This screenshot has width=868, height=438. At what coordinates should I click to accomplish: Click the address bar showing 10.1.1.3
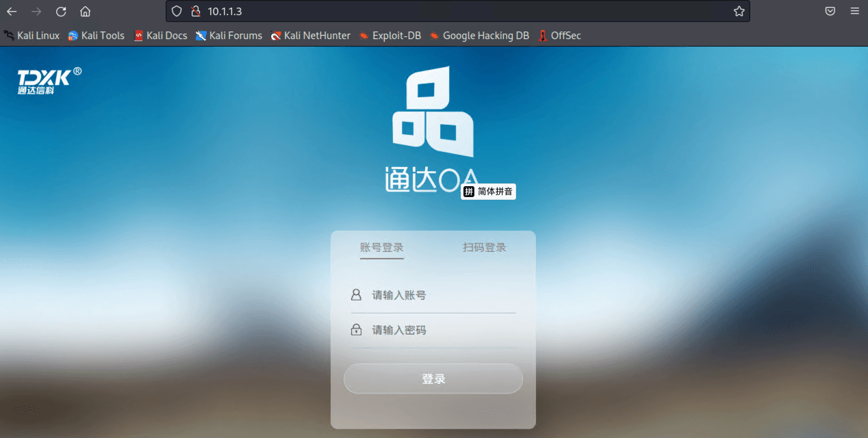click(x=457, y=11)
